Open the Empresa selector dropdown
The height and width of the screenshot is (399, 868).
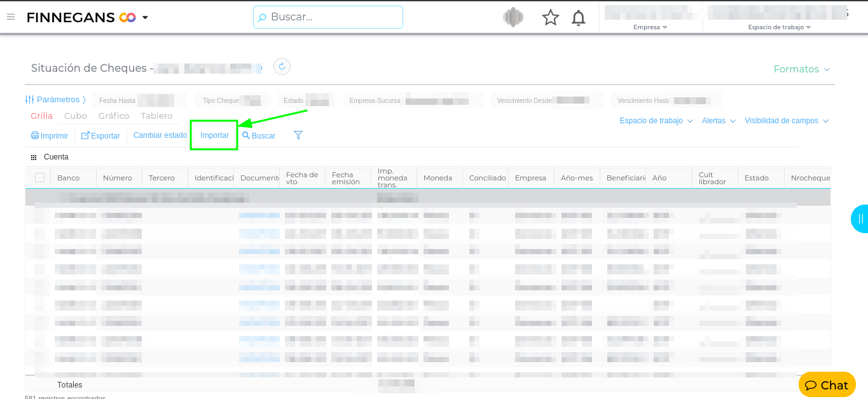(650, 27)
